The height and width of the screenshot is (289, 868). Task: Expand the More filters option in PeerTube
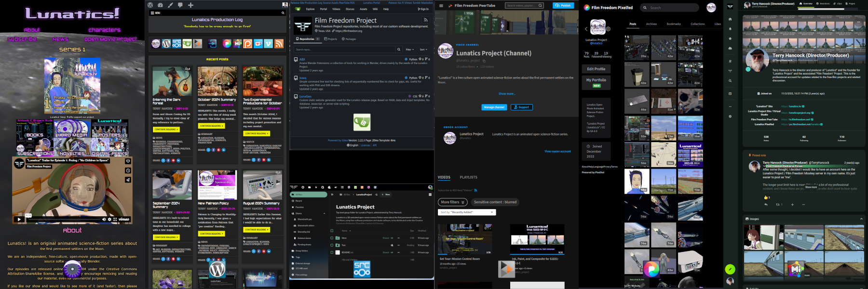[x=453, y=202]
